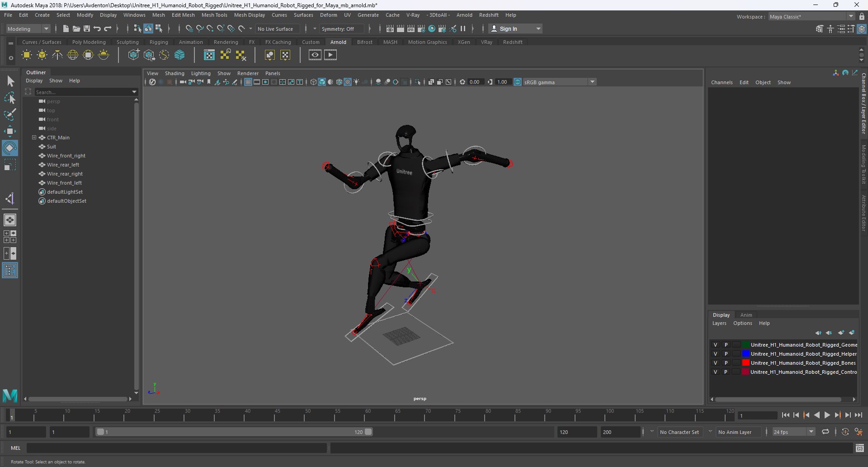Image resolution: width=868 pixels, height=467 pixels.
Task: Click the Open Scene folder icon
Action: [x=76, y=29]
